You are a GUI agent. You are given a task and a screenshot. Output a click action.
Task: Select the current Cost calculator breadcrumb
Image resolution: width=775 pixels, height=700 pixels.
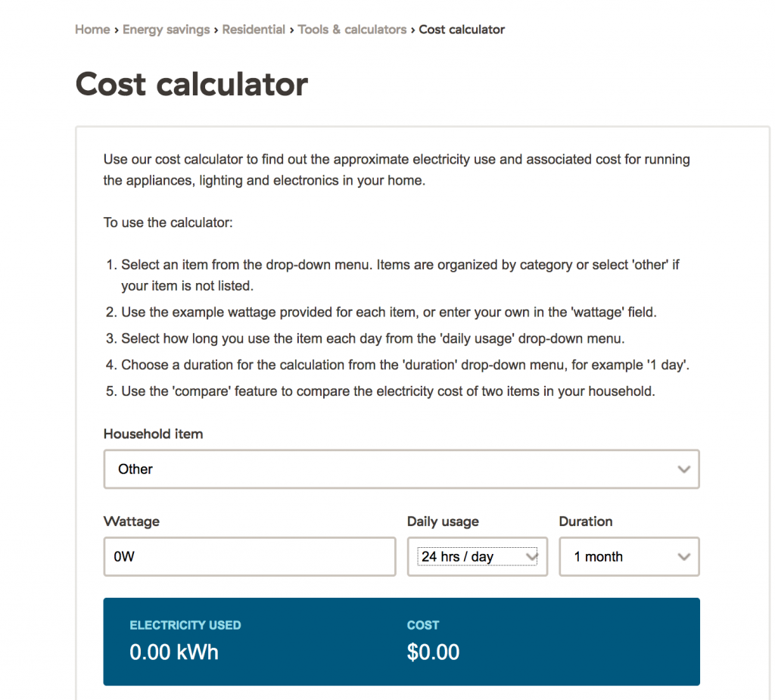coord(462,30)
